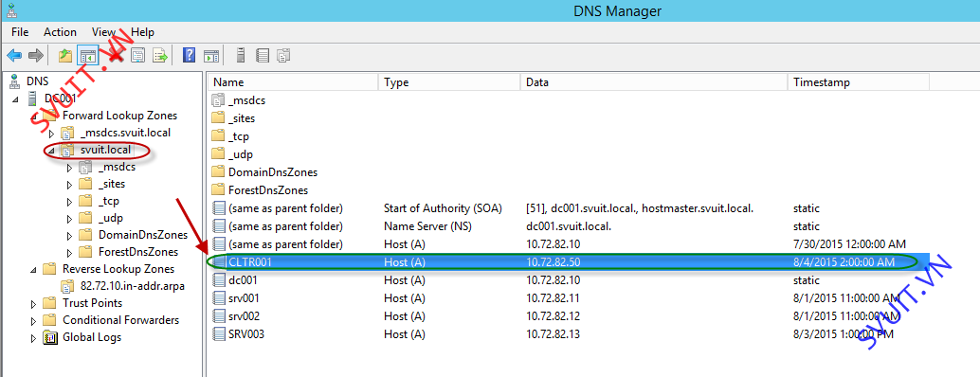Collapse the DC001 server node
The image size is (980, 377).
tap(15, 99)
